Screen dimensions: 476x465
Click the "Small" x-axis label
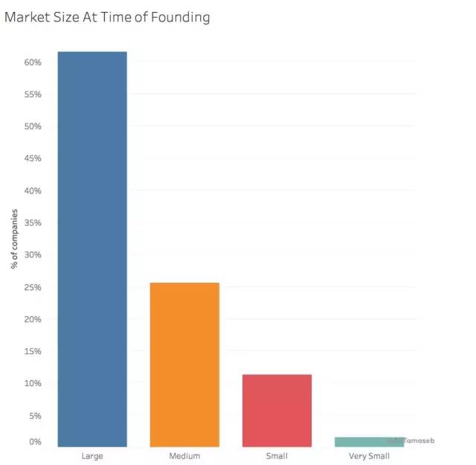277,455
